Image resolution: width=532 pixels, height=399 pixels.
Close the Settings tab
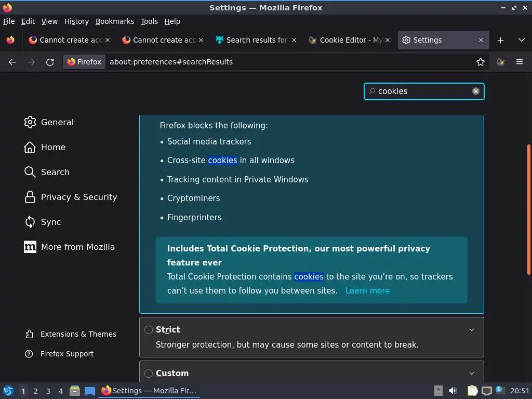tap(481, 40)
